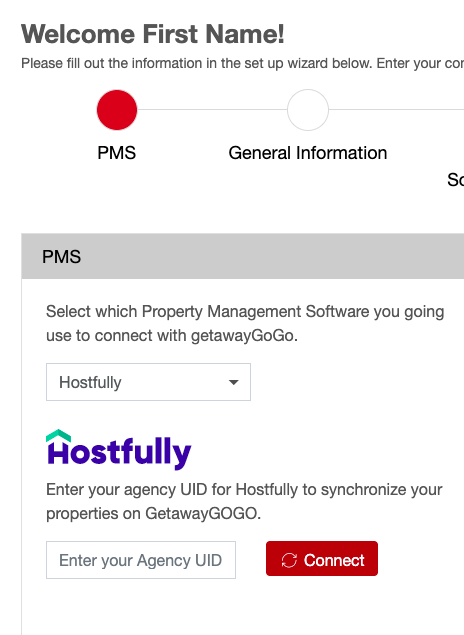The image size is (464, 635).
Task: Click the red PMS step circle
Action: pyautogui.click(x=117, y=110)
